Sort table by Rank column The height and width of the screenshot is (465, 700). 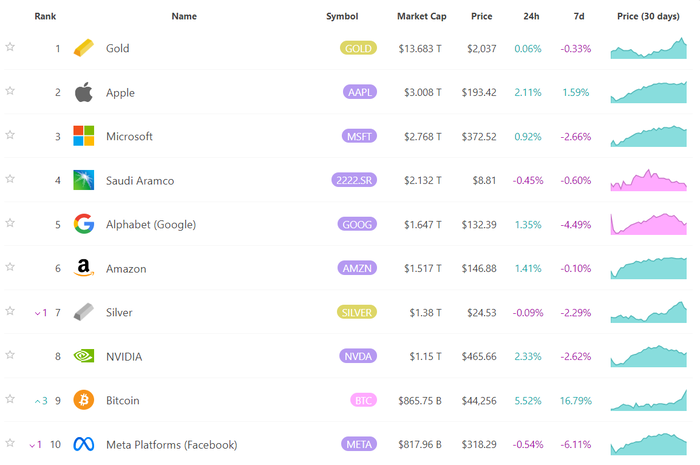point(45,16)
